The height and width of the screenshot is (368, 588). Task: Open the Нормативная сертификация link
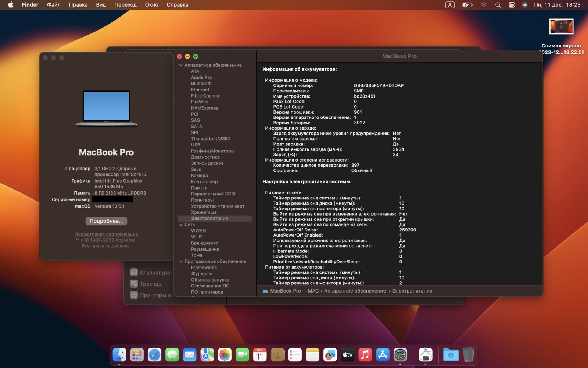click(106, 234)
